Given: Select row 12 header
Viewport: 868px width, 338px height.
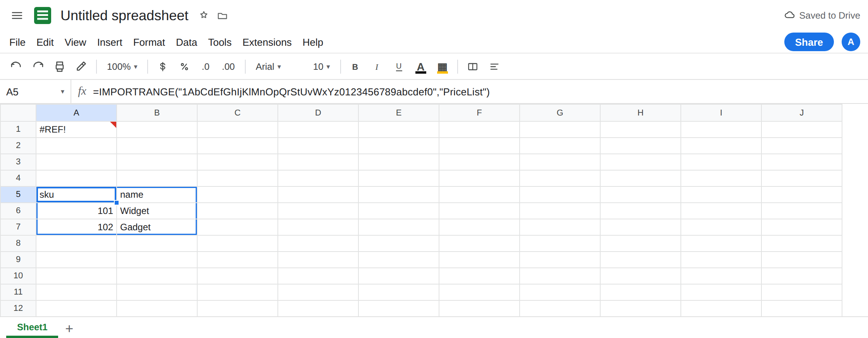Looking at the screenshot, I should (18, 308).
